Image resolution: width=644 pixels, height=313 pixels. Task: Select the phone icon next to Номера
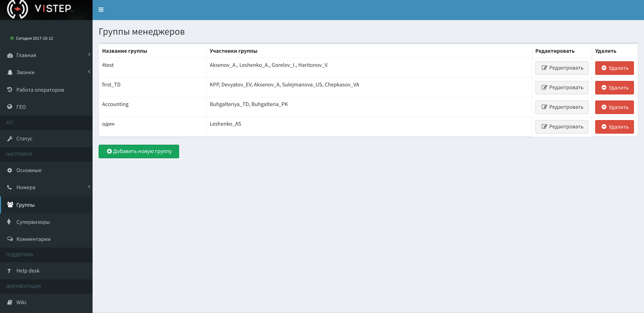(10, 187)
